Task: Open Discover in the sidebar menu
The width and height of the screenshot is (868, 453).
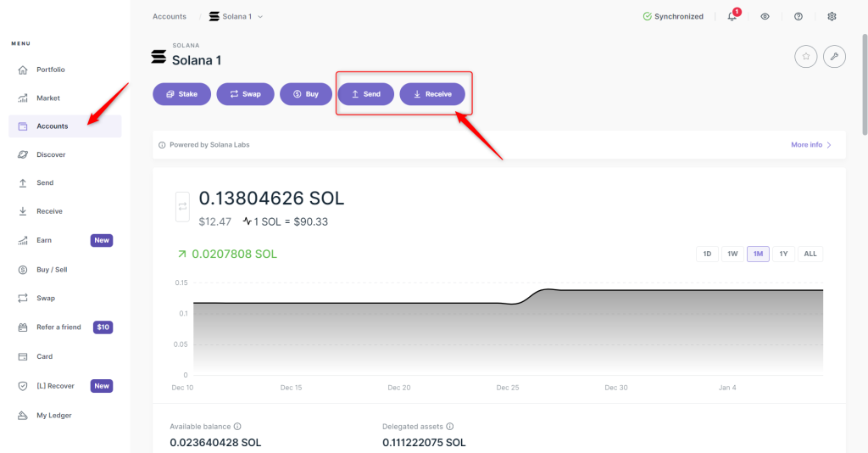Action: tap(51, 154)
